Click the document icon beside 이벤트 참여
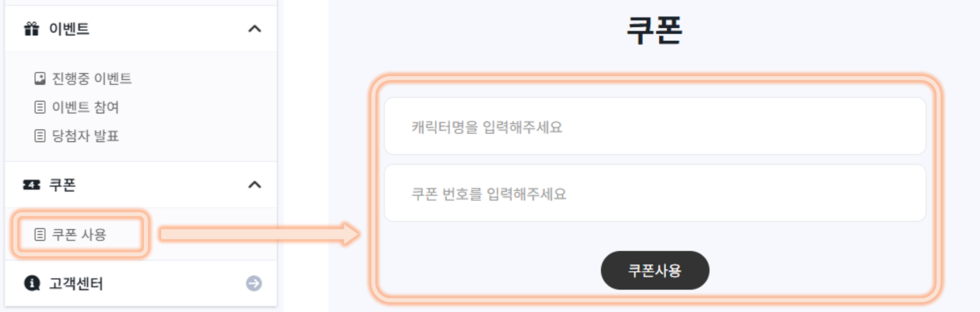The height and width of the screenshot is (312, 980). tap(40, 107)
